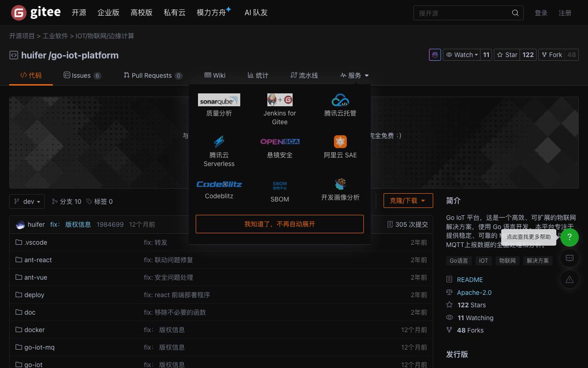Switch to the 代码 tab
Screen dimensions: 588x368
(x=31, y=75)
